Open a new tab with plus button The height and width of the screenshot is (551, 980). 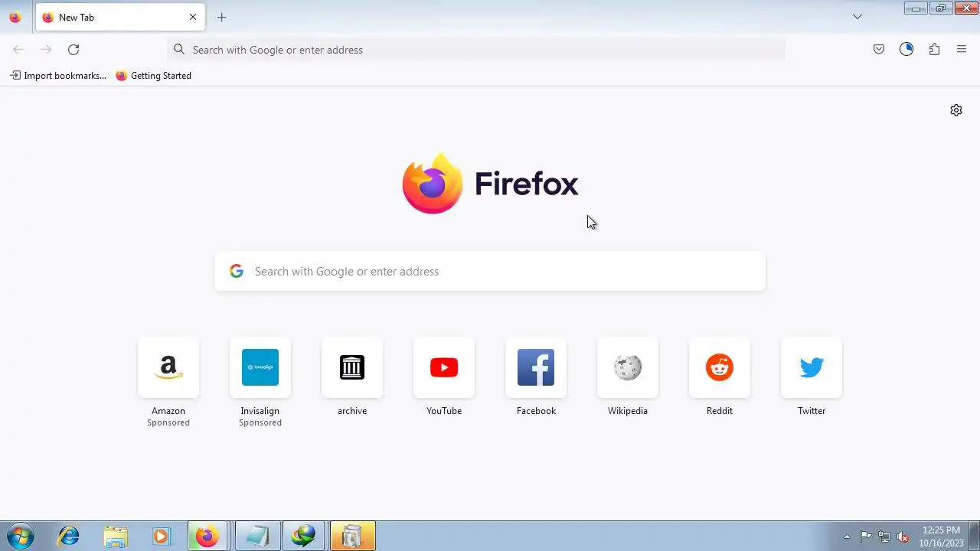click(221, 17)
